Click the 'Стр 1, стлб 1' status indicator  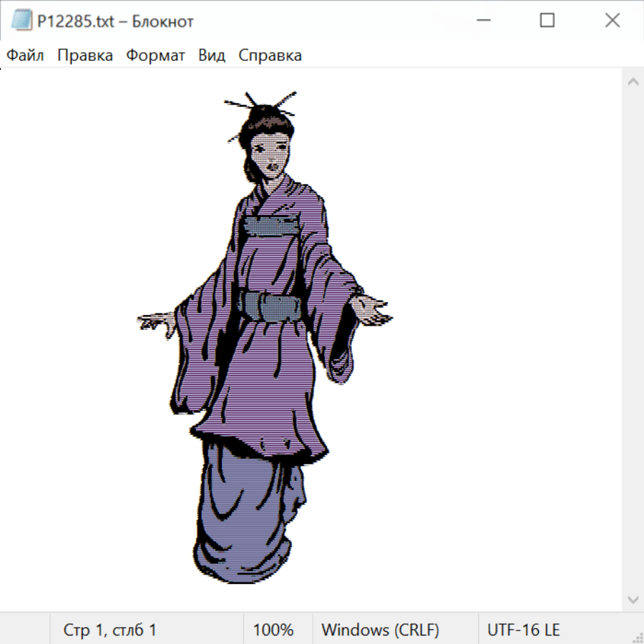109,630
